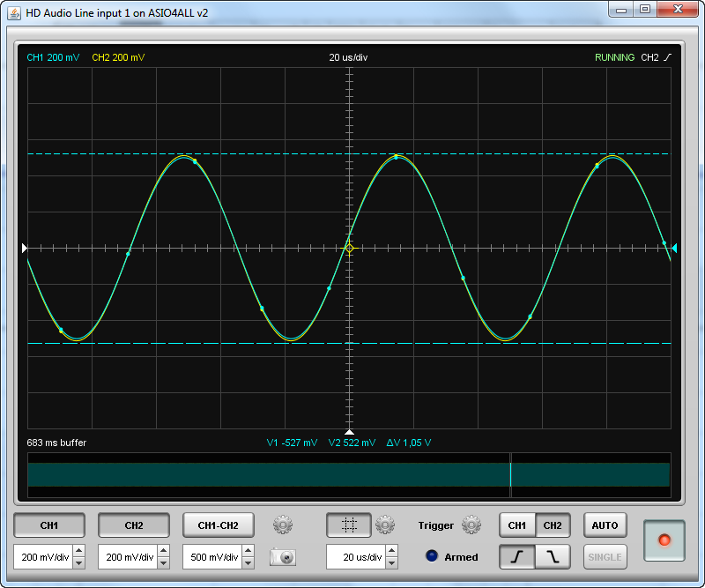Screen dimensions: 705x588
Task: Open channel settings gear next to CH1-CH2
Action: click(283, 525)
